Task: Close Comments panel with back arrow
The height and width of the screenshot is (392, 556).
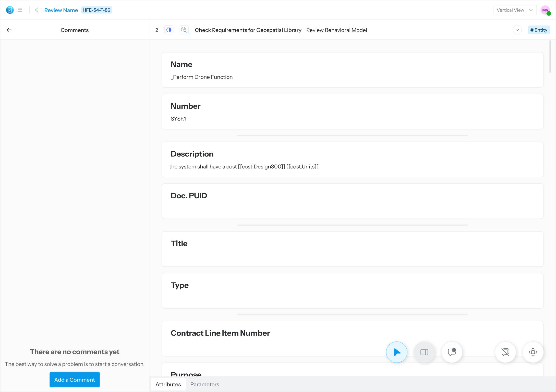Action: point(9,30)
